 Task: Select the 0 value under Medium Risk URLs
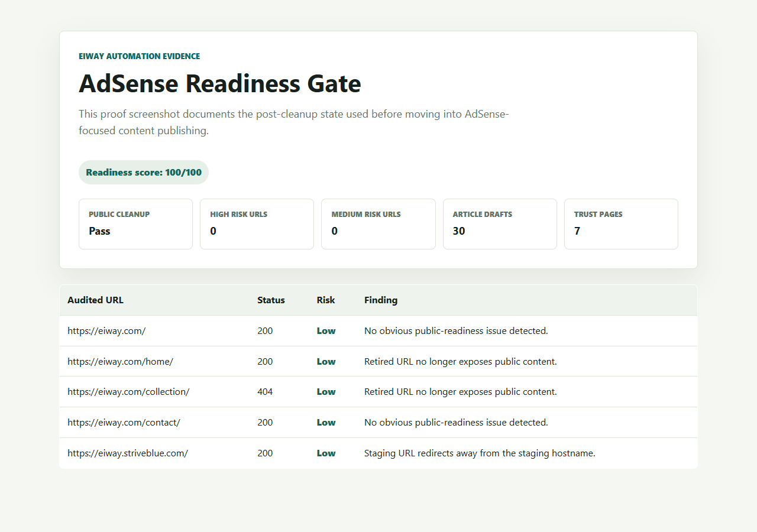(335, 231)
